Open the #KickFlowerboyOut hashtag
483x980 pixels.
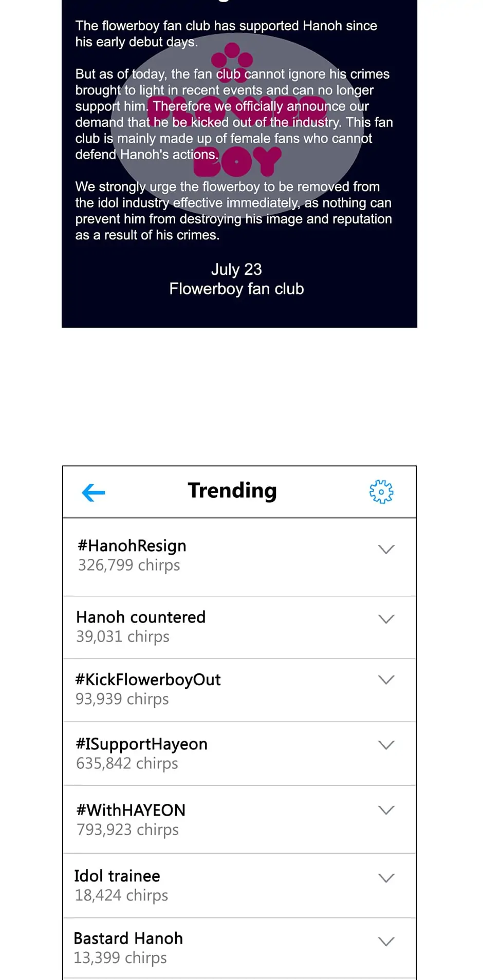148,680
